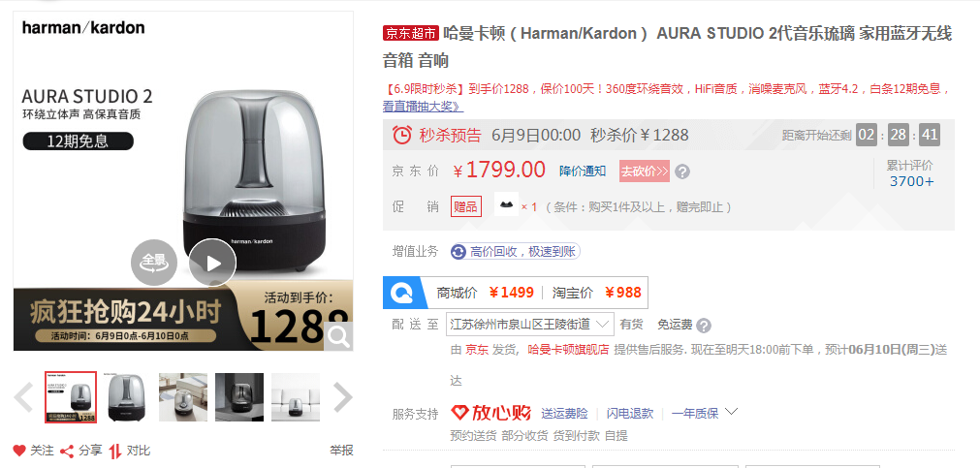
Task: Open the 哈曼卡顿旗舰店 store link
Action: tap(568, 349)
